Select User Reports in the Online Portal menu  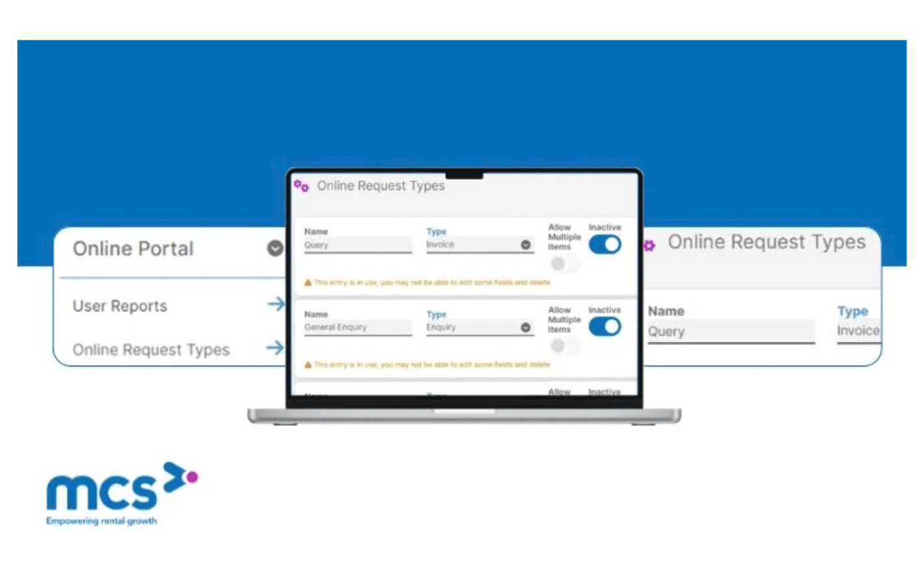coord(120,305)
